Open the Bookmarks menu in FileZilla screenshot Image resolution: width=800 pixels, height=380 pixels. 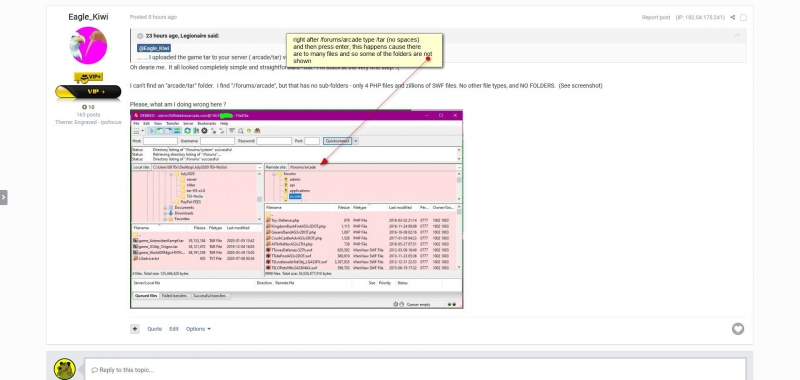(x=207, y=123)
